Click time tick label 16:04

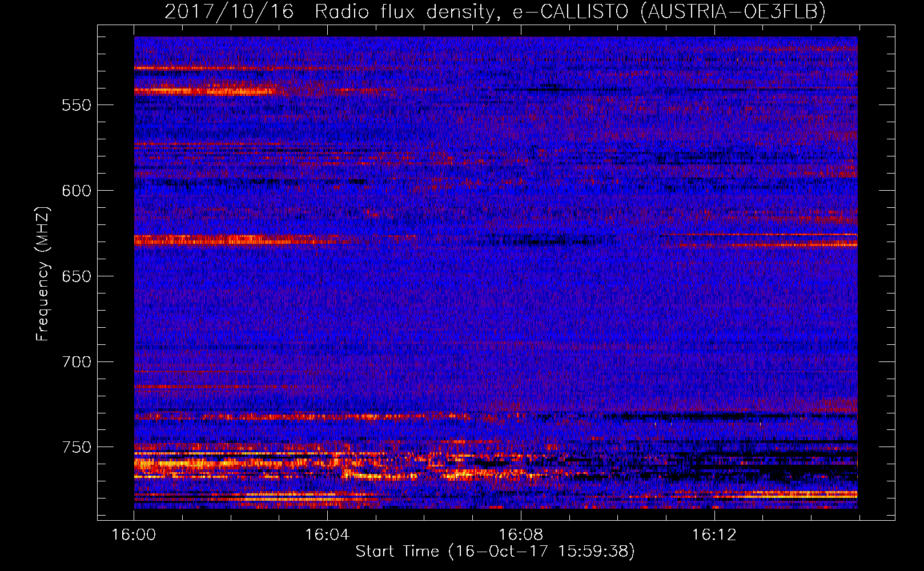327,535
